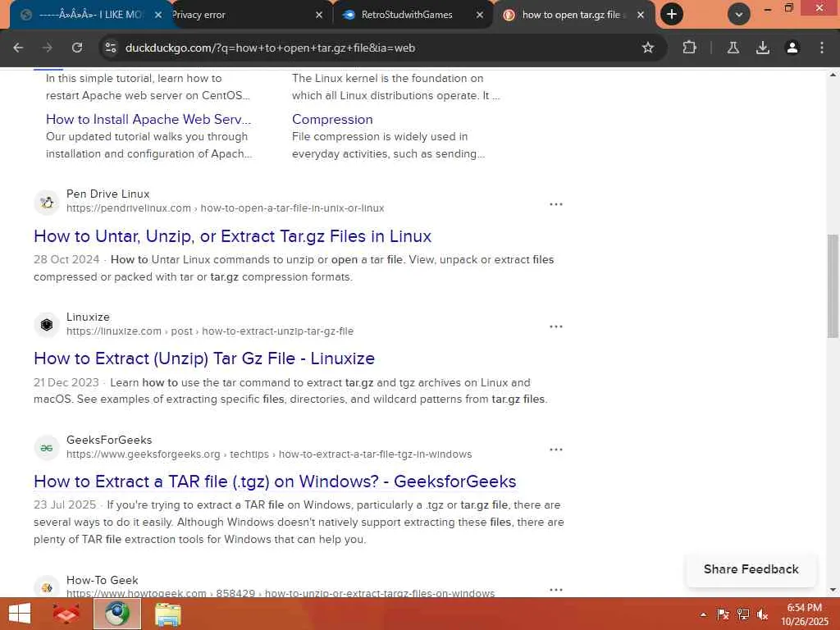This screenshot has width=840, height=630.
Task: Click the muted volume tray icon
Action: pyautogui.click(x=762, y=614)
